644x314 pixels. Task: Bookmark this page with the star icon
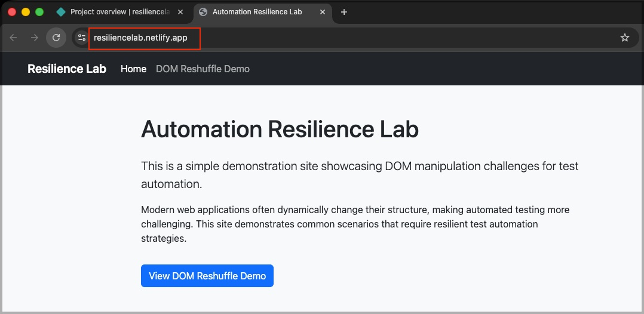pyautogui.click(x=625, y=38)
